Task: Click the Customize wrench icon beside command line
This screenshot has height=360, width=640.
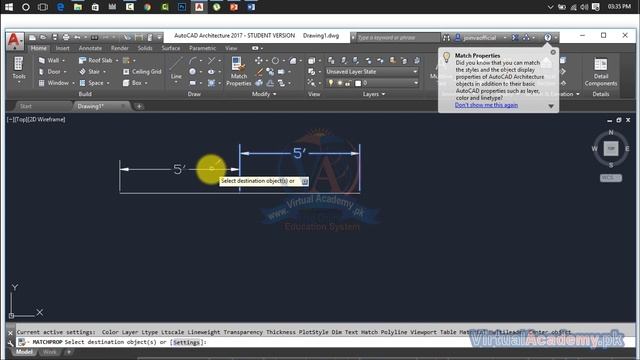Action: 11,343
